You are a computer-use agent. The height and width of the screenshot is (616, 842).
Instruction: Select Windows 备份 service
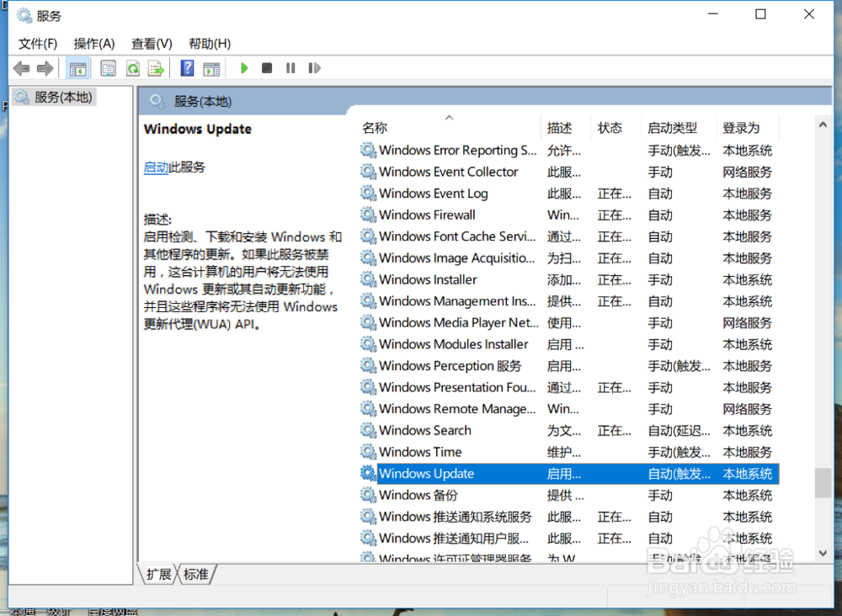tap(568, 495)
